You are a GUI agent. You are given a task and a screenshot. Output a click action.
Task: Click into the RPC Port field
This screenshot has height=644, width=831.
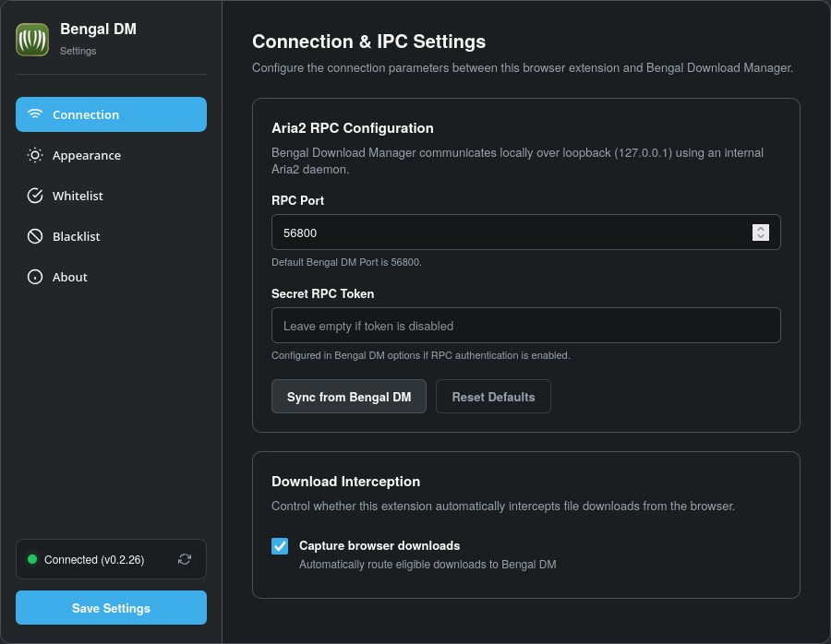525,232
